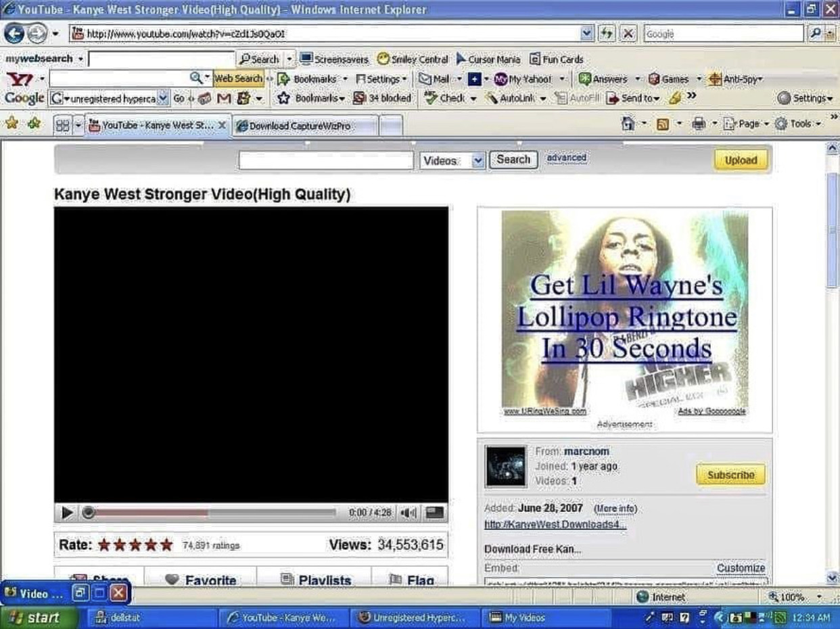Stop loading with the red X button
Viewport: 840px width, 629px height.
628,32
